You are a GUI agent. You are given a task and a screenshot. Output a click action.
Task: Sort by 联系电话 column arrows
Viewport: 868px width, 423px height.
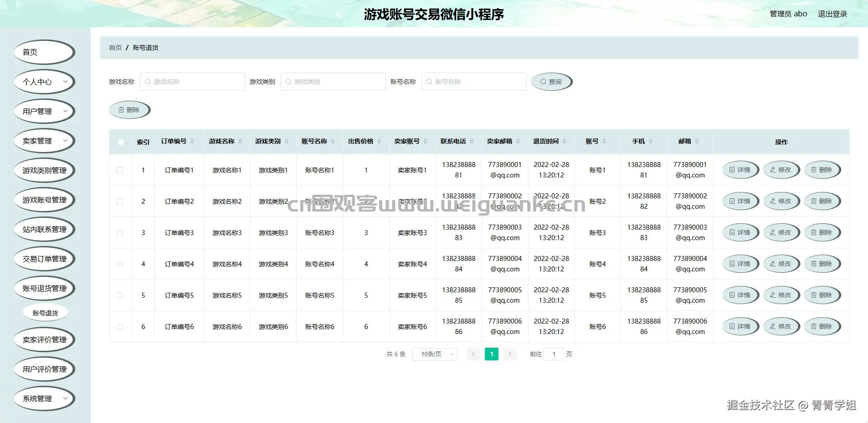click(x=472, y=141)
